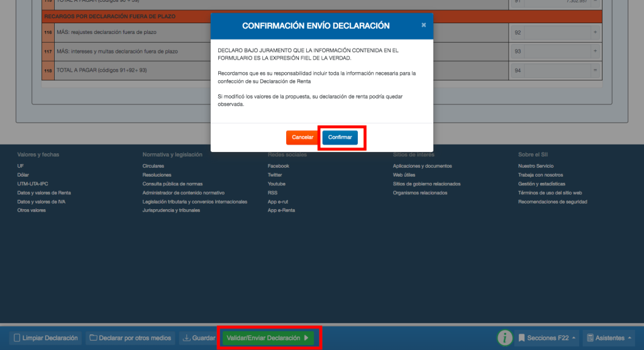Open the Youtube footer link

point(277,184)
